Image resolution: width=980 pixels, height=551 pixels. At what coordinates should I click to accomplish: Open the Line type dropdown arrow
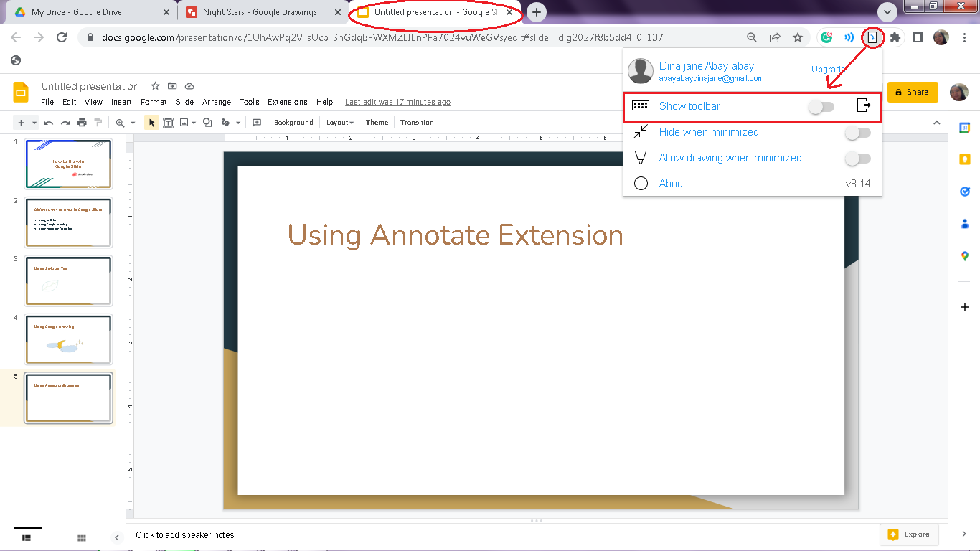(x=238, y=123)
